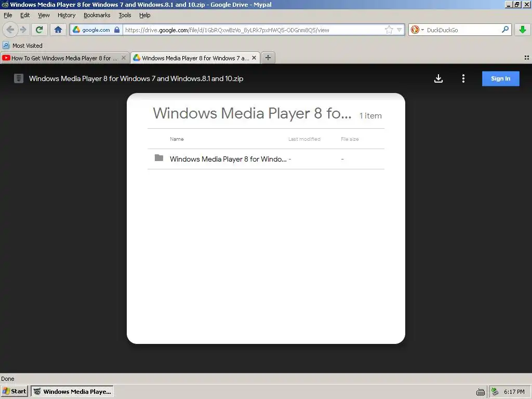This screenshot has width=532, height=399.
Task: Open the Windows Media Player 8 folder row
Action: pyautogui.click(x=266, y=159)
